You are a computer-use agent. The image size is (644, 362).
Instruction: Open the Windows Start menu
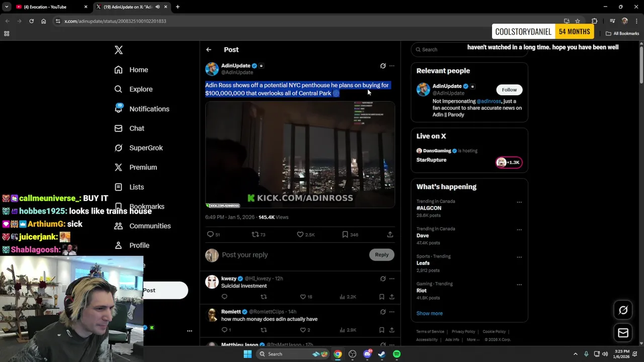[248, 354]
